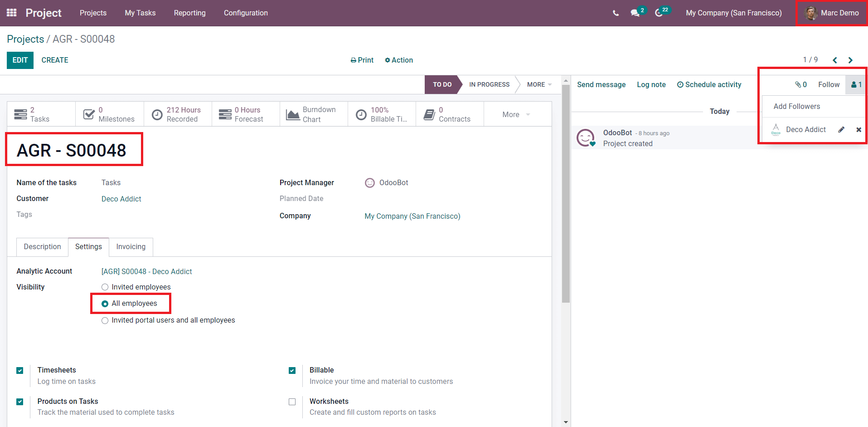Click Add Followers option

tap(797, 106)
